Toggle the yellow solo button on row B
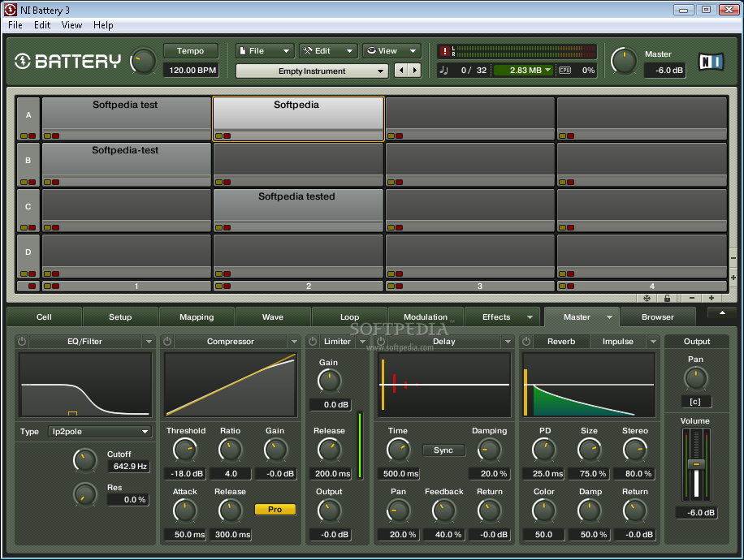This screenshot has height=560, width=744. click(x=24, y=182)
